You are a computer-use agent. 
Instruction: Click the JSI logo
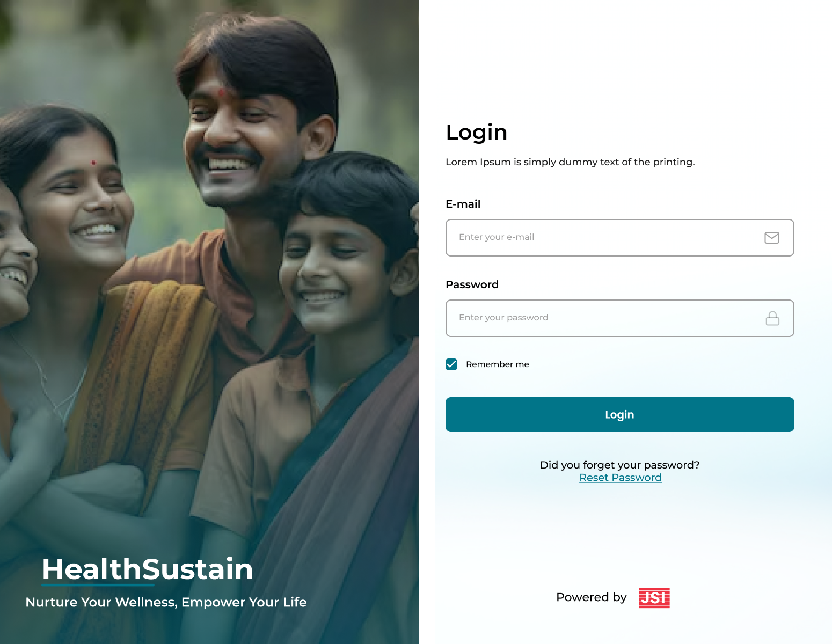coord(654,597)
